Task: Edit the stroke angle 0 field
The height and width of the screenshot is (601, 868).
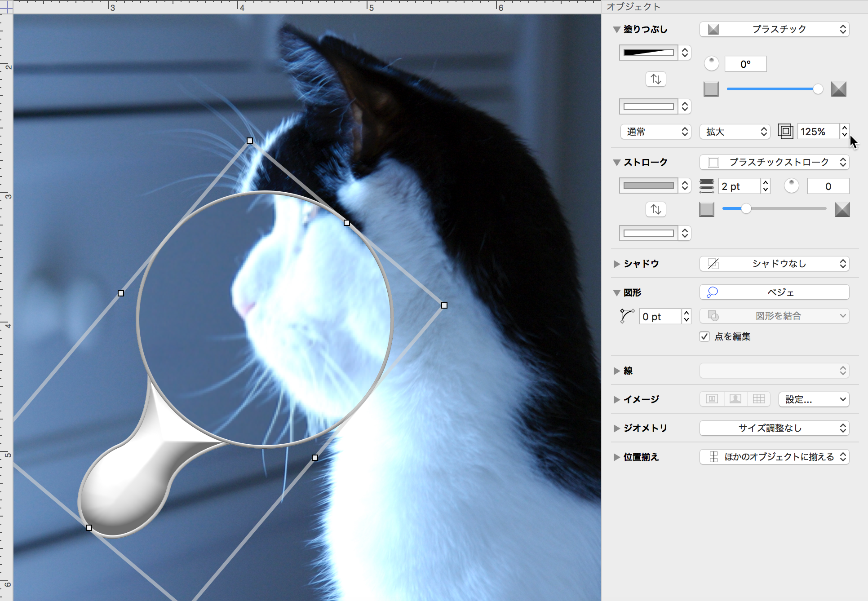Action: (828, 186)
